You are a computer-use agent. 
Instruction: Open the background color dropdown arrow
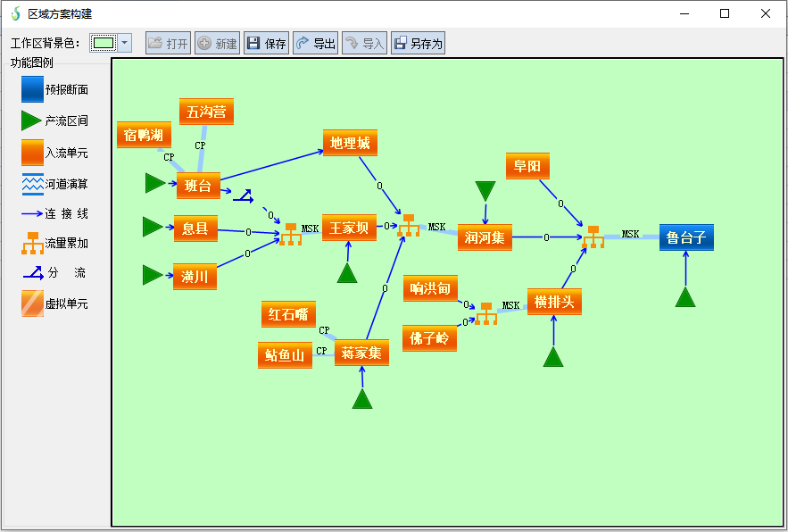[125, 43]
